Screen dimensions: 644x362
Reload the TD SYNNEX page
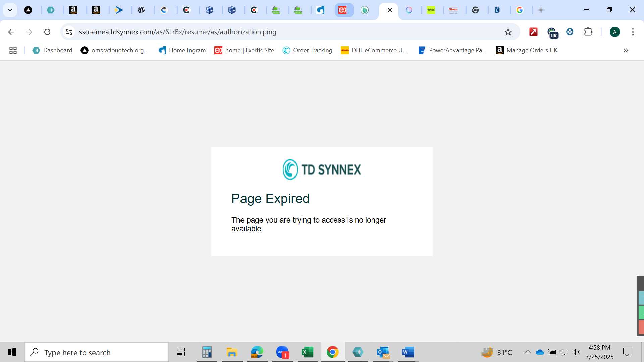[47, 32]
